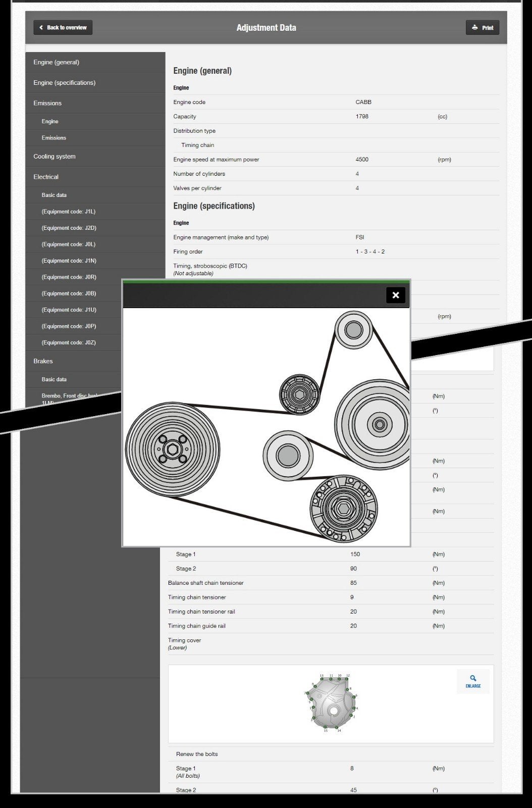Print the Adjustment Data page

482,28
